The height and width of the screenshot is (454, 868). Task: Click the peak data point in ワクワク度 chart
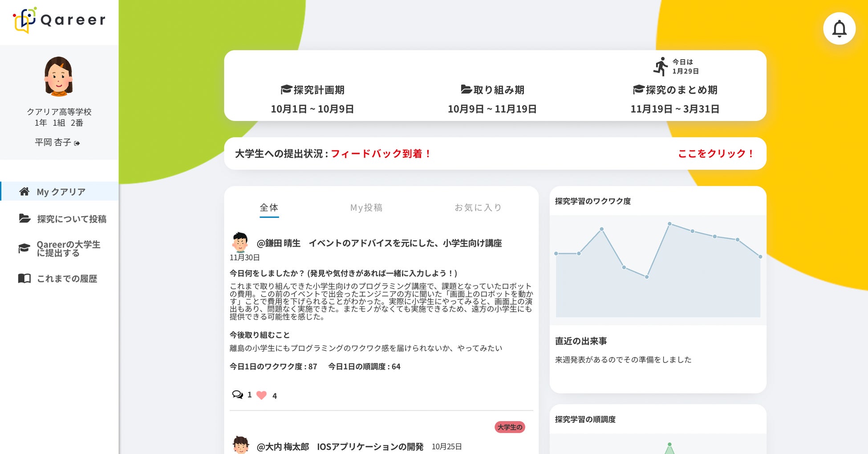point(669,224)
